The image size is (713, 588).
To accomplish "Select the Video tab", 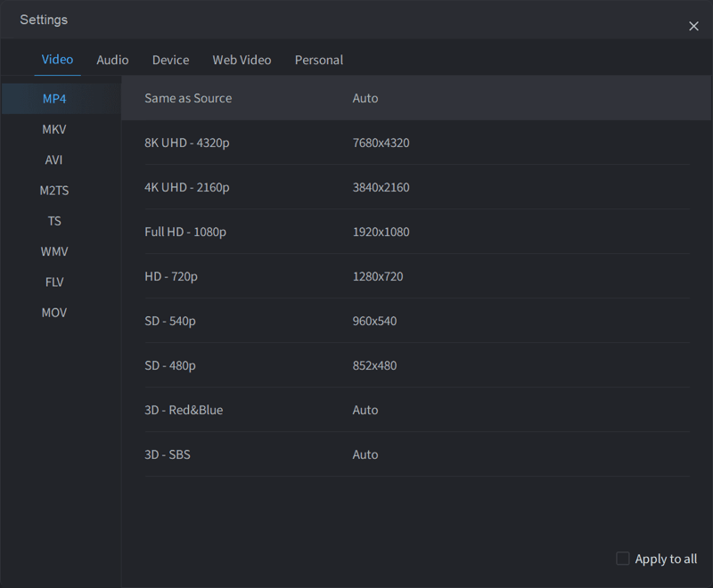I will (x=57, y=60).
